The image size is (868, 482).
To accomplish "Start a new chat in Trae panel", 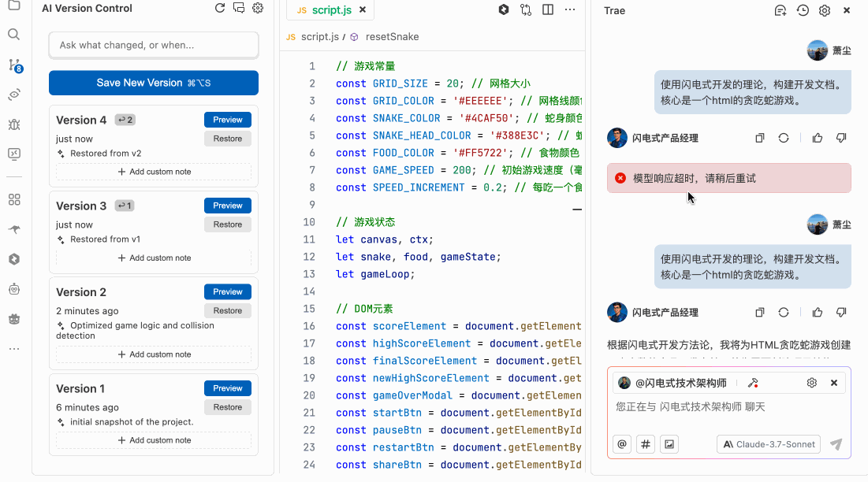I will point(780,10).
